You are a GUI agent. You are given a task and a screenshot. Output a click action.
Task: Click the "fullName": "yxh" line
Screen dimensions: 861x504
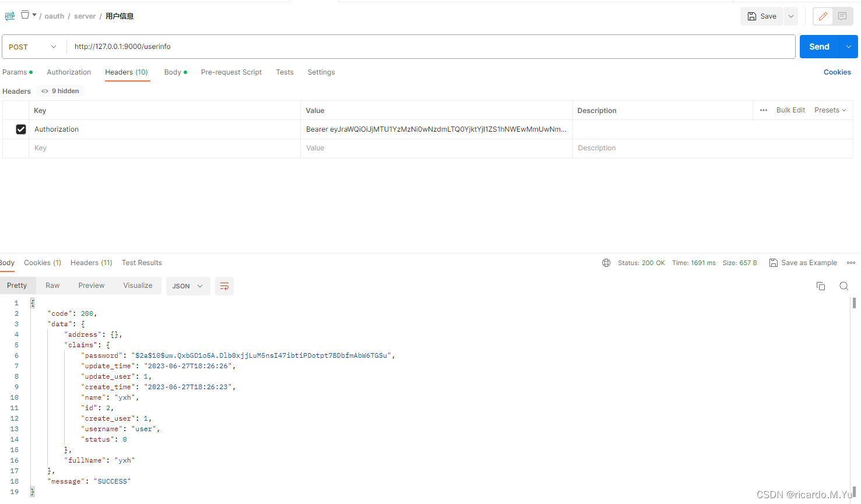[x=100, y=460]
